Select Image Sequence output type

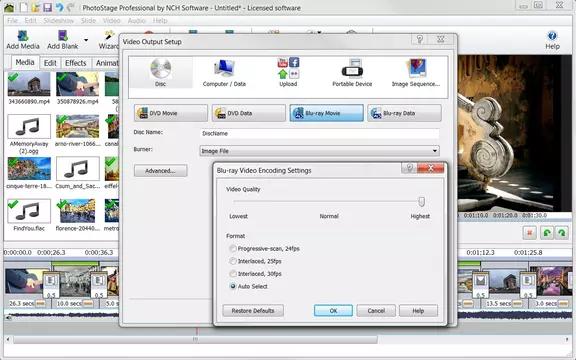(416, 72)
